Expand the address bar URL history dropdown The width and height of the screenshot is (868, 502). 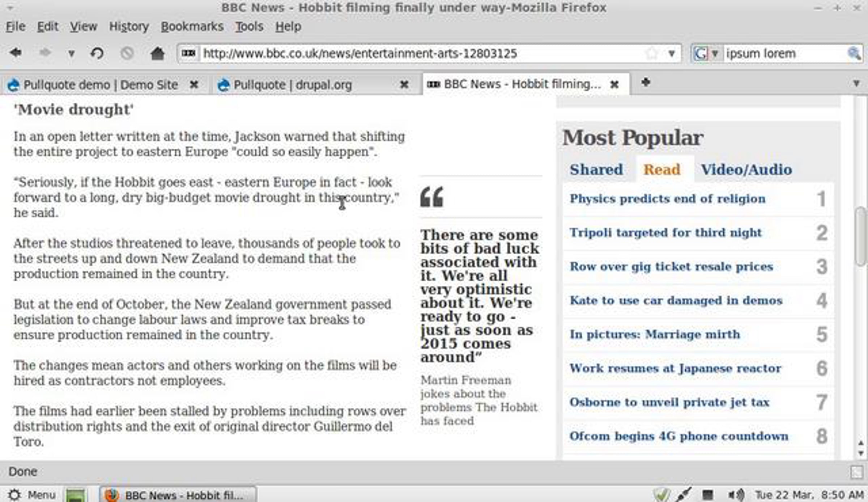pyautogui.click(x=672, y=54)
